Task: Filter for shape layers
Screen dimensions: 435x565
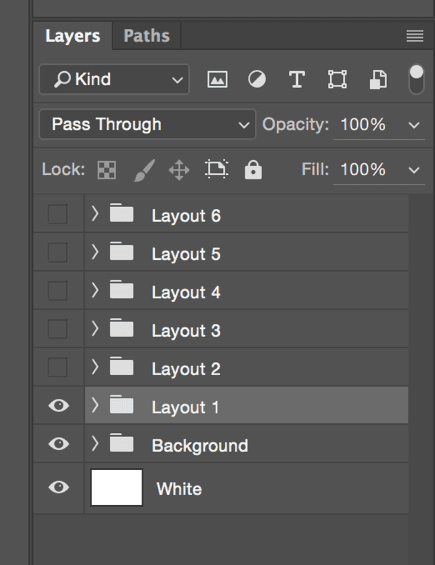Action: pyautogui.click(x=337, y=79)
